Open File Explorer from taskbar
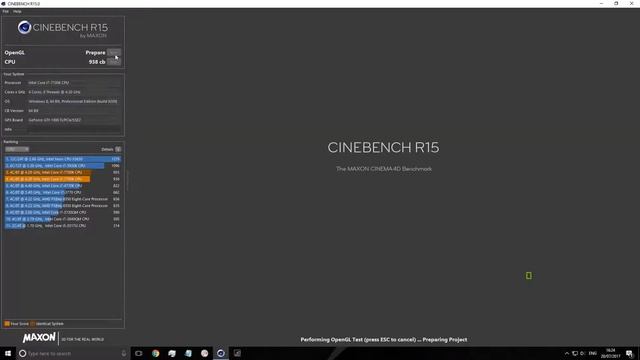The height and width of the screenshot is (360, 640). tap(172, 353)
